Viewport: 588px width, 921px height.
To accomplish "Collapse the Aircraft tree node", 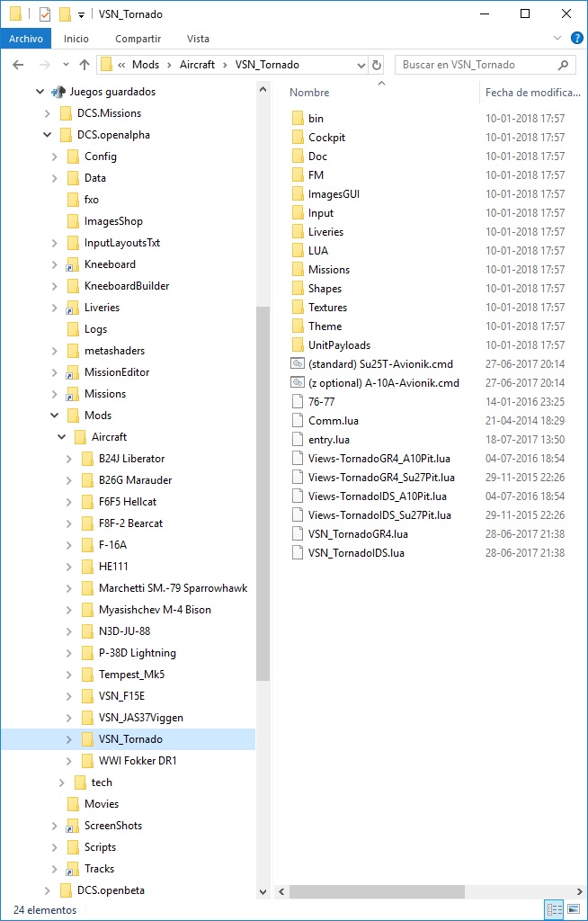I will point(62,437).
